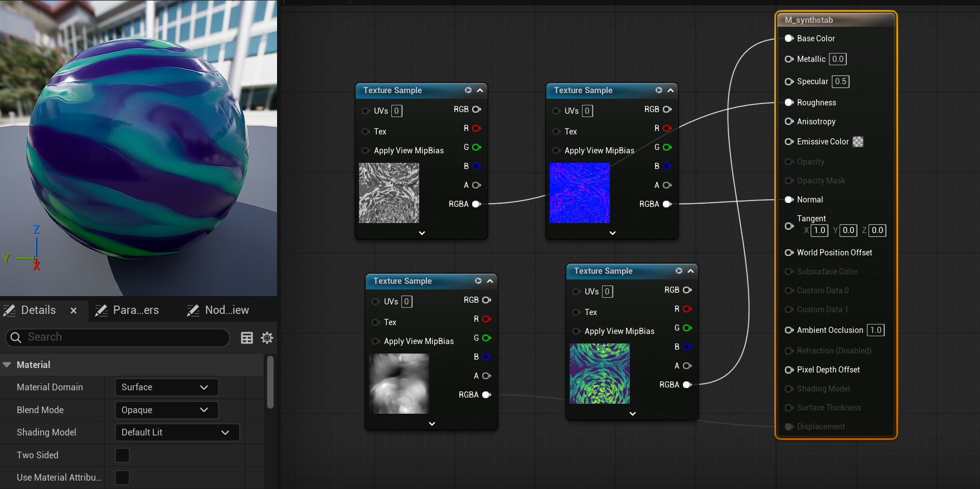Switch to the Details tab
This screenshot has width=980, height=489.
38,310
